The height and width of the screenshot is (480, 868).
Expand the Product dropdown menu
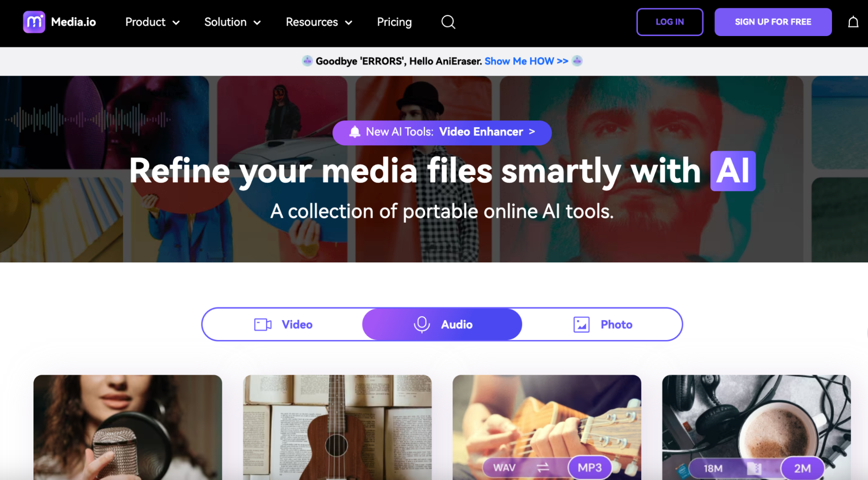pyautogui.click(x=152, y=22)
